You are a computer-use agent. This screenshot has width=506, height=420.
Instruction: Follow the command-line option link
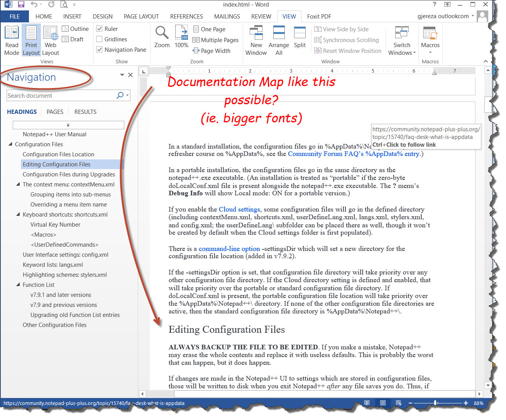(x=229, y=249)
